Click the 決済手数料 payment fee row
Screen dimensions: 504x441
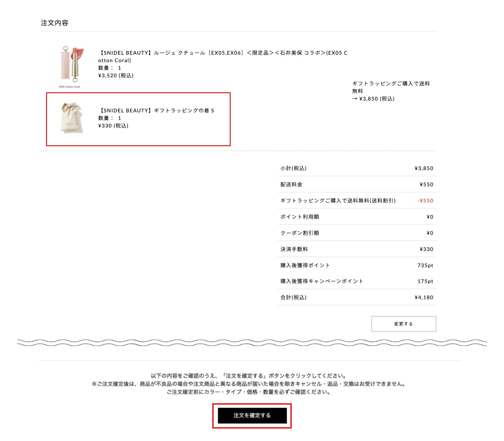(357, 249)
